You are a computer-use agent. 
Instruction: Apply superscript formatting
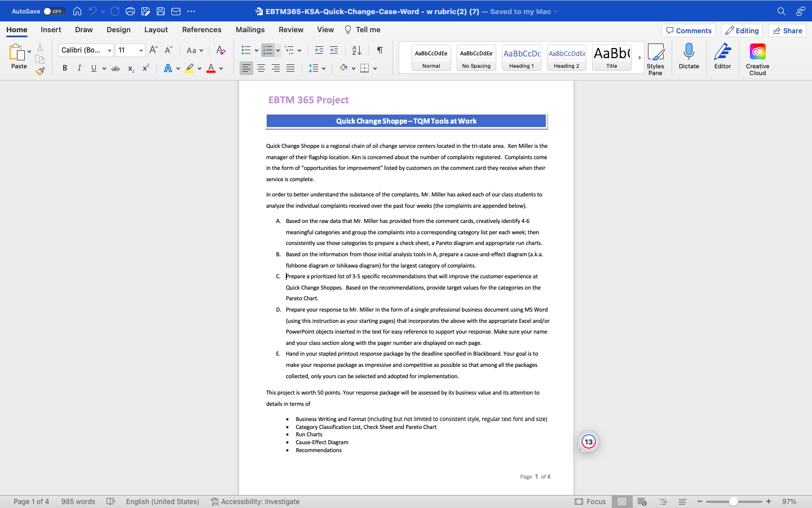coord(145,68)
